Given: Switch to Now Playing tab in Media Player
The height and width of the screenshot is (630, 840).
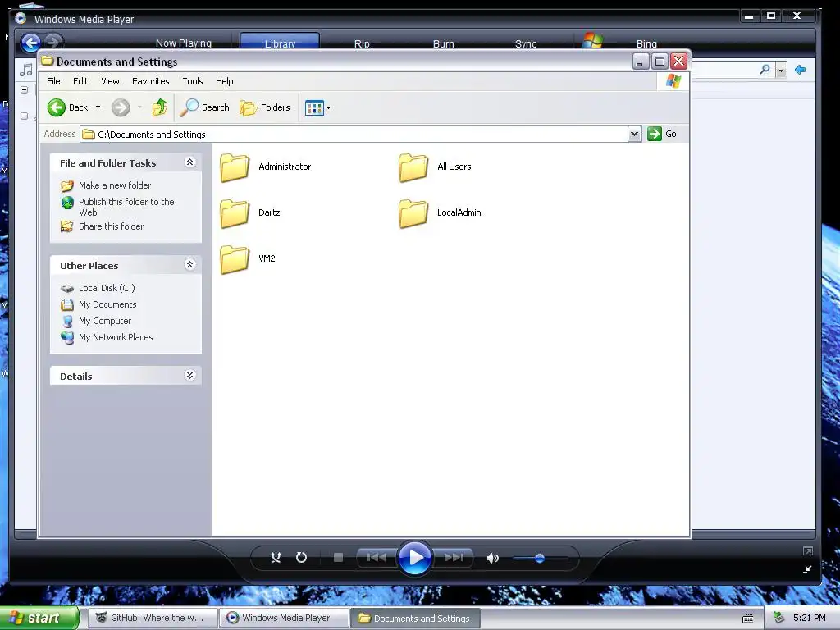Looking at the screenshot, I should (183, 43).
